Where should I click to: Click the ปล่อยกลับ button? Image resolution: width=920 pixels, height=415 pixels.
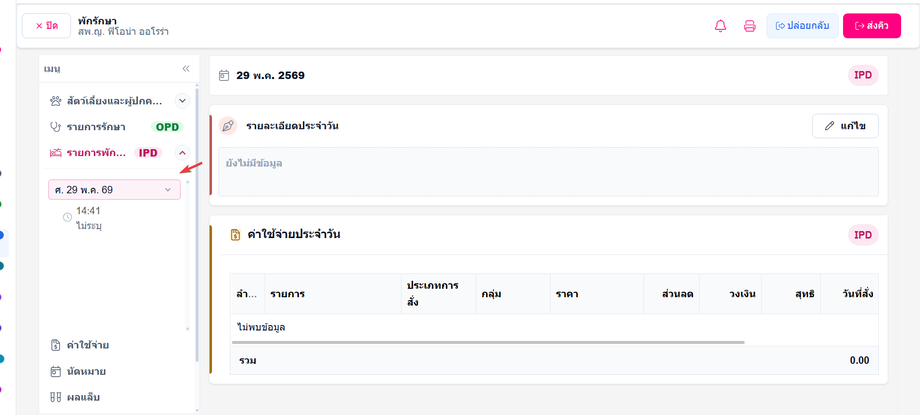802,26
